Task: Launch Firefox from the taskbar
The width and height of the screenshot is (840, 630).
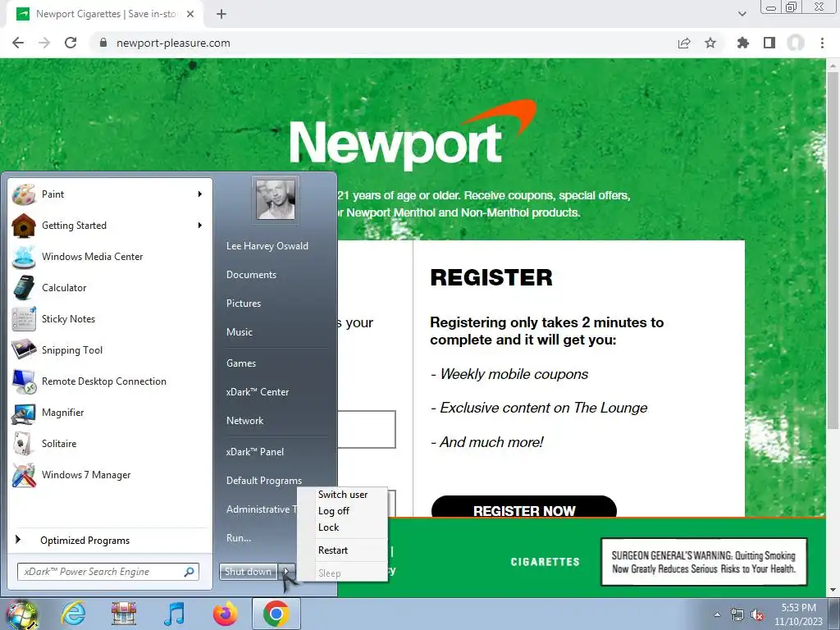Action: (226, 614)
